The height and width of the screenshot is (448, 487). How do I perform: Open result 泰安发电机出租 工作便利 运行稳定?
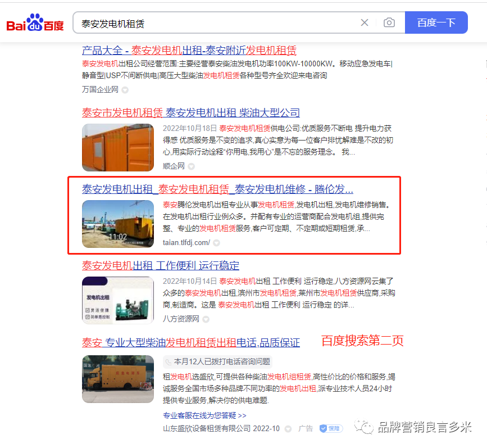(161, 265)
